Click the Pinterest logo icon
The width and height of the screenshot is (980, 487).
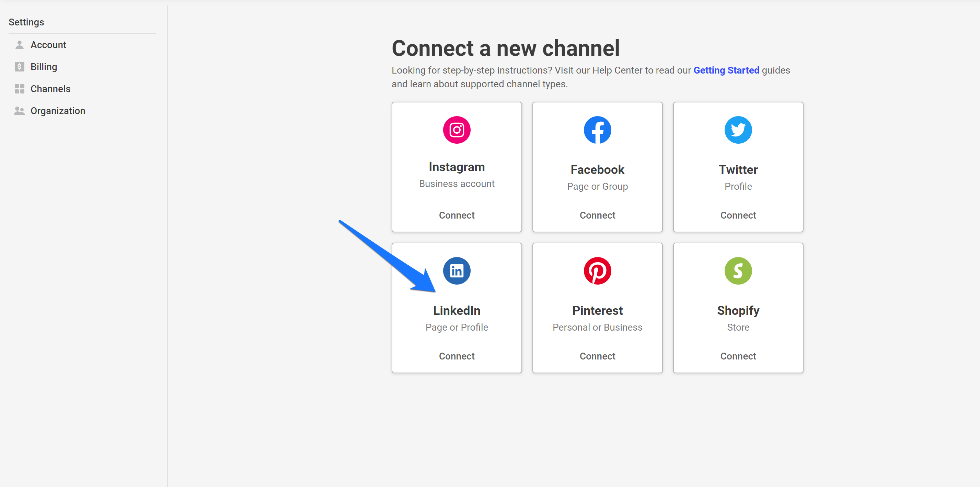597,271
